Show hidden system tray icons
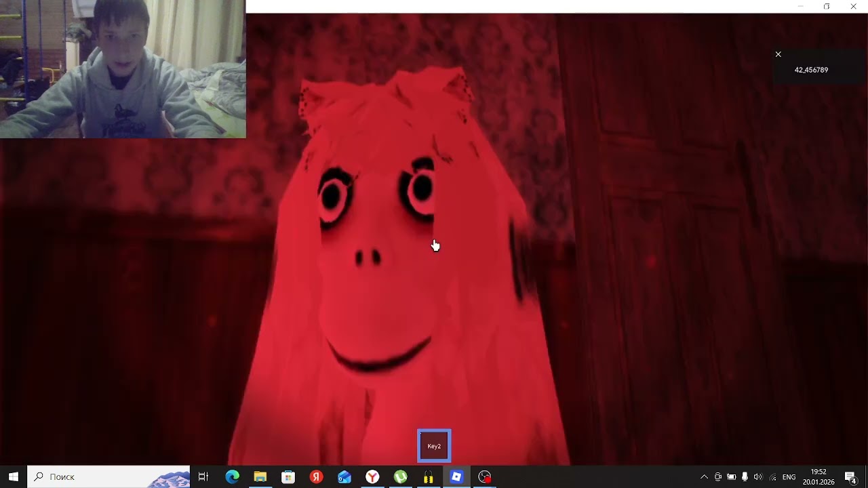 (x=704, y=477)
